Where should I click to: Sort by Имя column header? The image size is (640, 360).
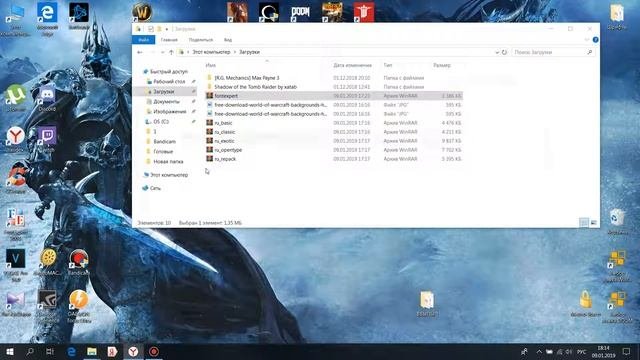pyautogui.click(x=211, y=65)
